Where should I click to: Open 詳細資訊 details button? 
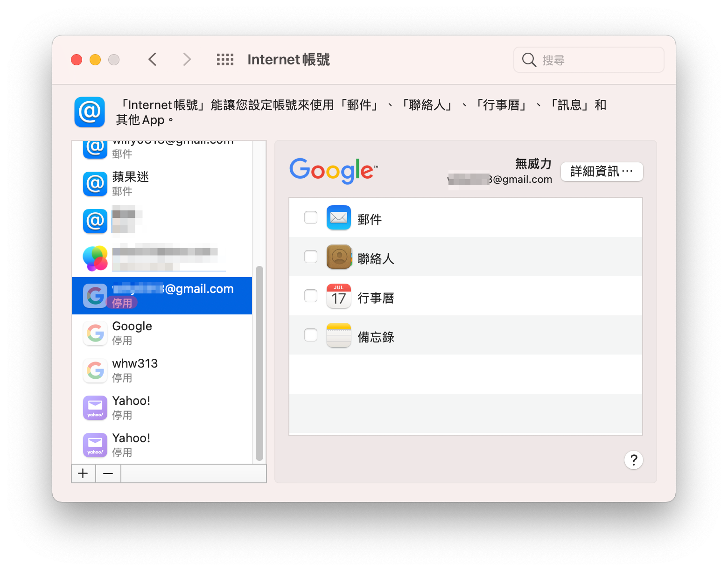[x=602, y=172]
